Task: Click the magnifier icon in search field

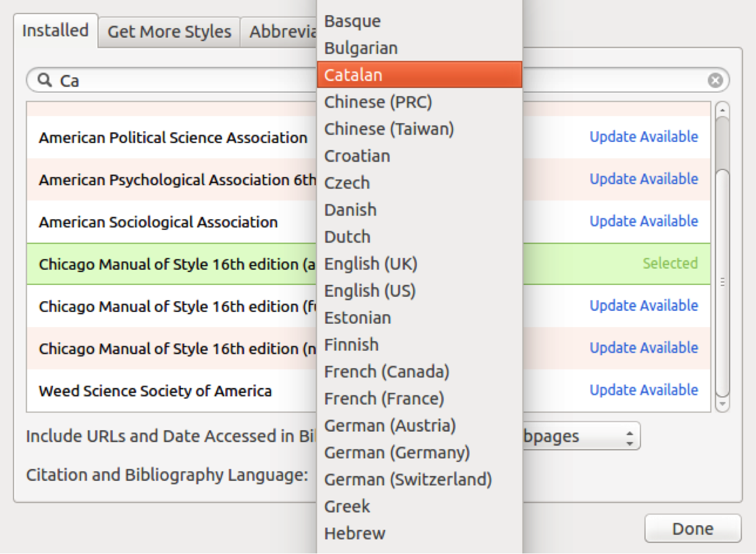Action: pos(45,80)
